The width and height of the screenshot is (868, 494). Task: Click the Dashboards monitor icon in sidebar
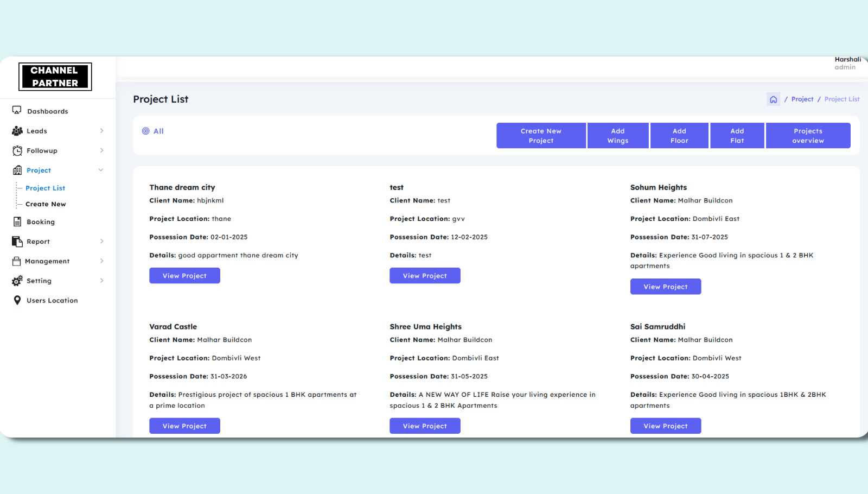[17, 111]
